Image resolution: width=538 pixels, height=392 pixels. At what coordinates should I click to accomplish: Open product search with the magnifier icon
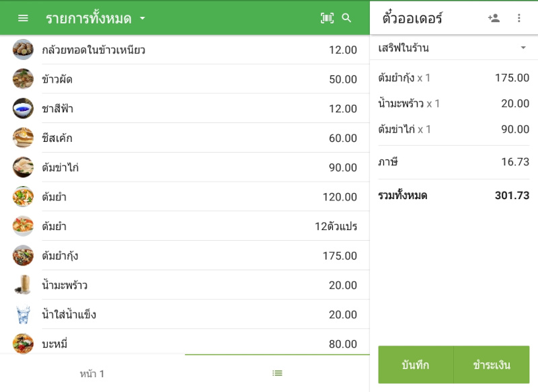point(348,18)
